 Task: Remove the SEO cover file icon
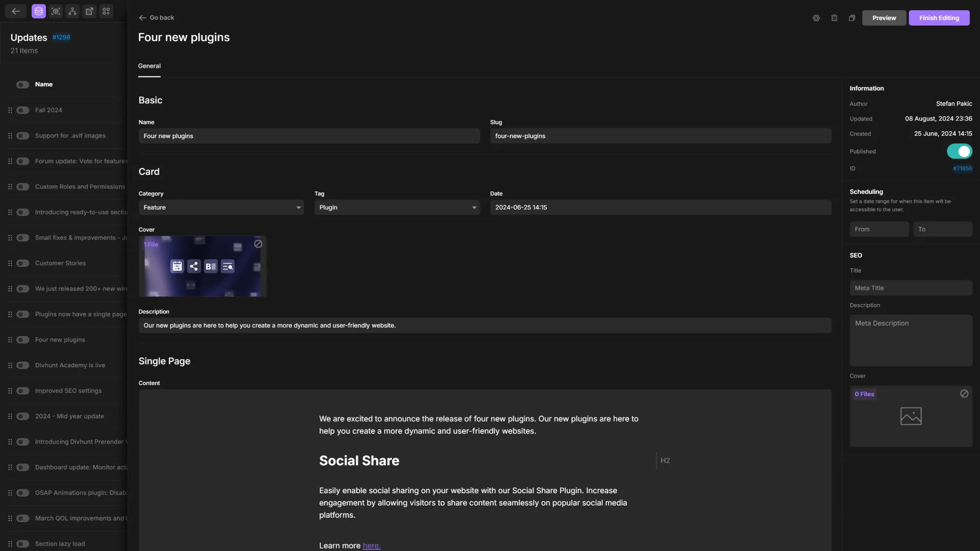click(x=964, y=394)
